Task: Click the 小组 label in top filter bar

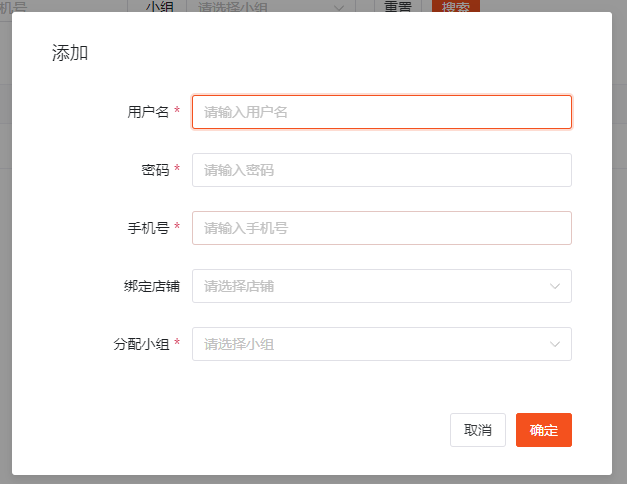Action: tap(158, 6)
